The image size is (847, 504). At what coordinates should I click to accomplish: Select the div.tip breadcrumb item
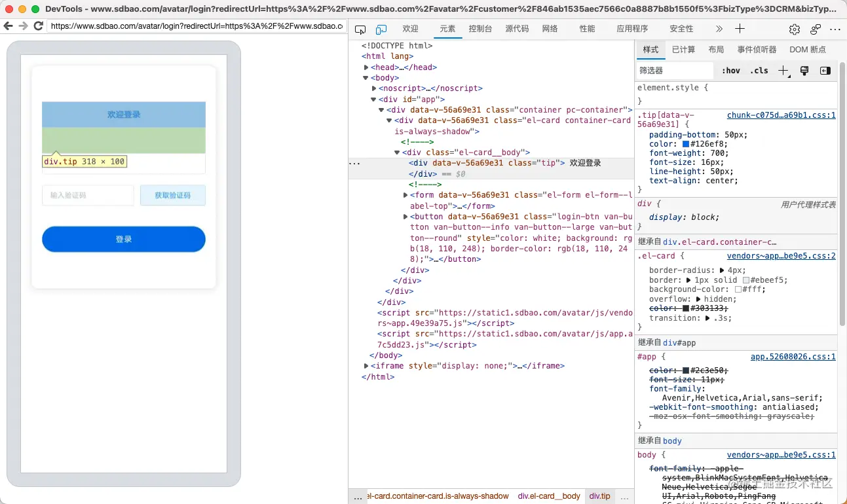[599, 496]
